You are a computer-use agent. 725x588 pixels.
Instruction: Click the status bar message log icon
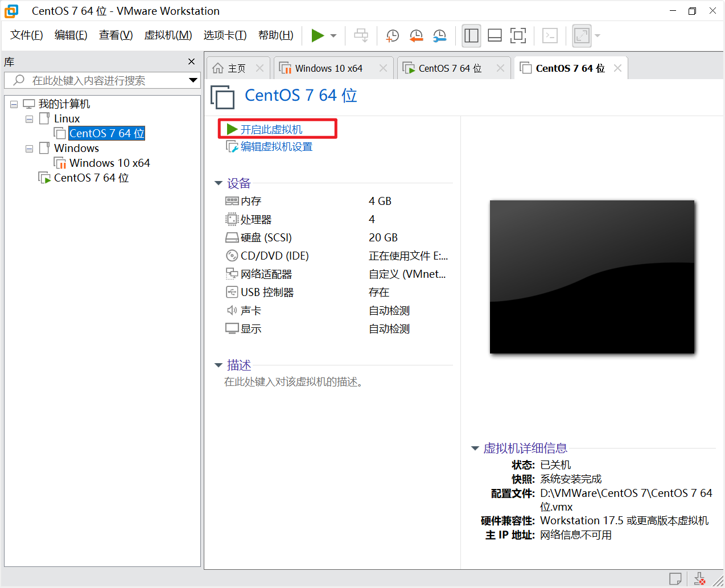[675, 579]
